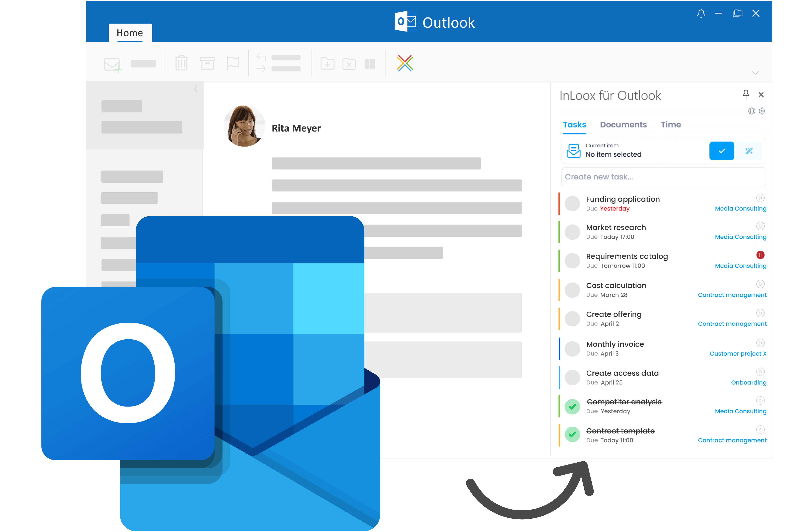Mark Market research as complete
This screenshot has height=532, width=798.
(572, 232)
